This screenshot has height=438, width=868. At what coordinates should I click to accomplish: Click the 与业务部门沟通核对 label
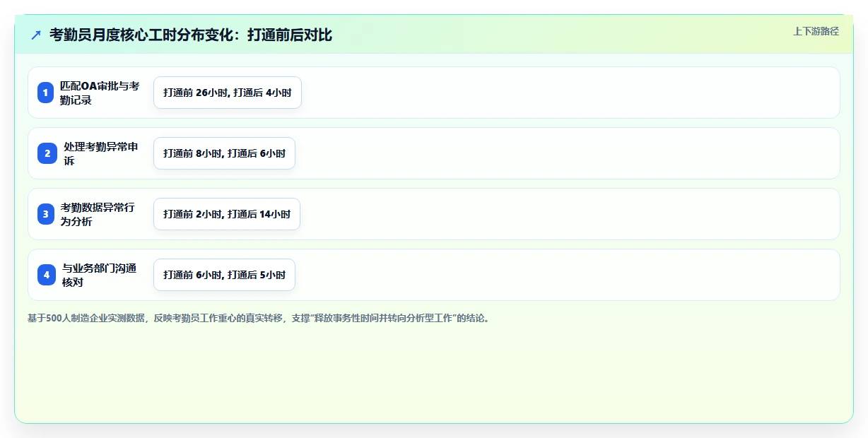click(x=99, y=275)
